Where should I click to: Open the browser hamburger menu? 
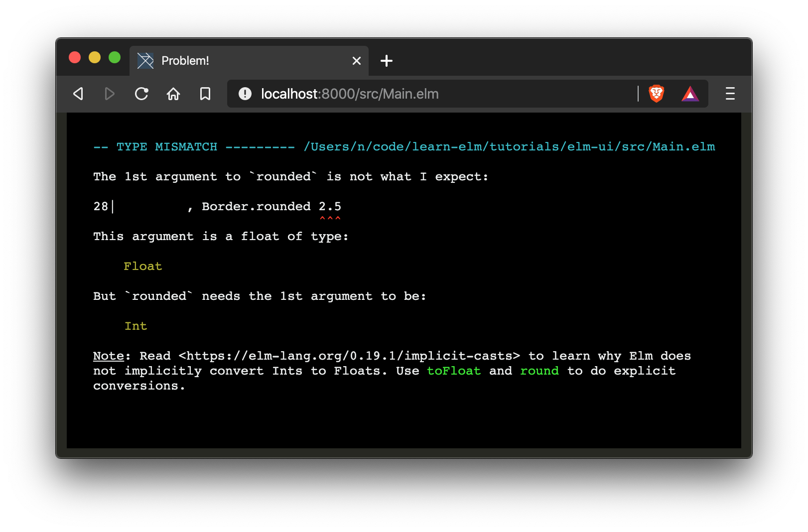click(730, 94)
